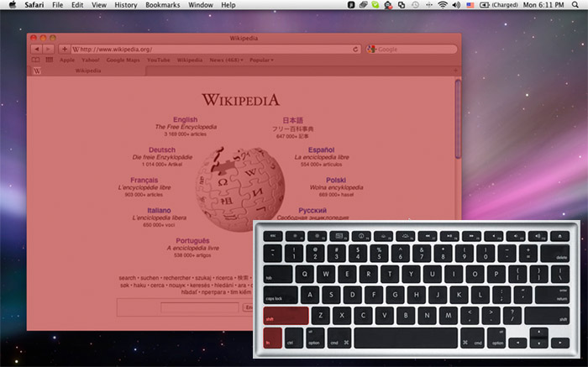
Task: Toggle the right cmd key
Action: pyautogui.click(x=472, y=338)
